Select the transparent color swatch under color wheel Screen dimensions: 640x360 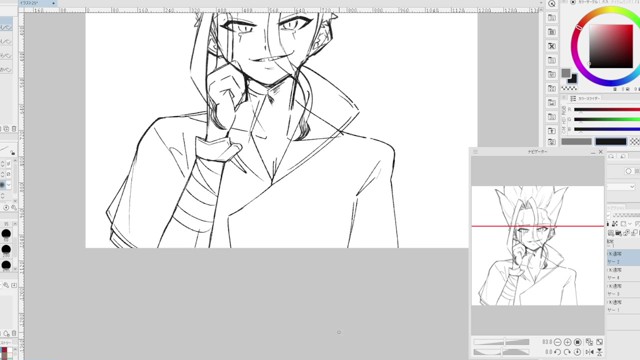click(569, 88)
